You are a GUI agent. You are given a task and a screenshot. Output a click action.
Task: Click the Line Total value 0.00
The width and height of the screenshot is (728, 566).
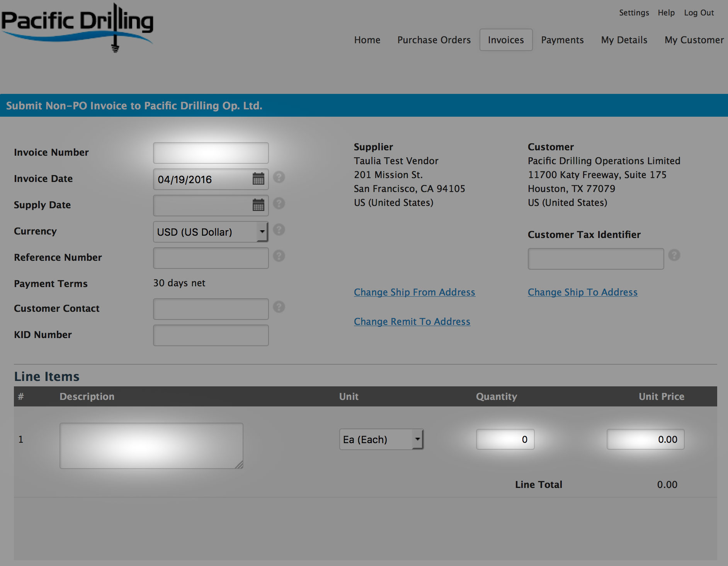click(x=667, y=484)
